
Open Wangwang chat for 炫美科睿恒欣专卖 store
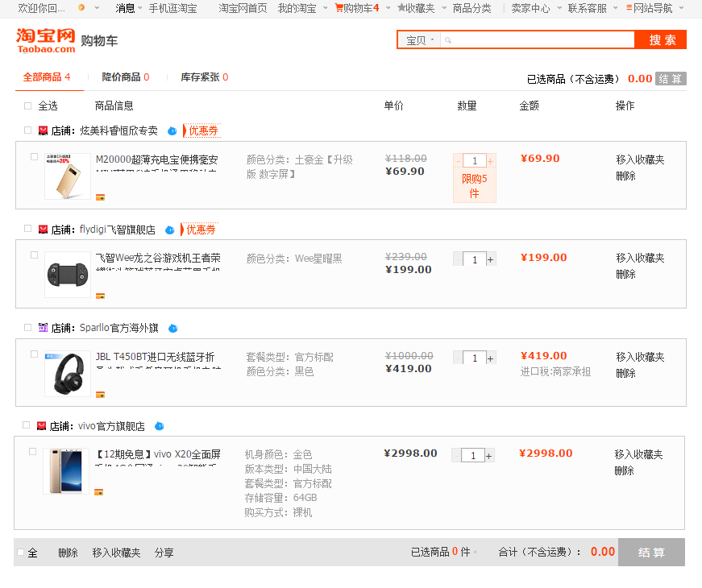coord(172,131)
